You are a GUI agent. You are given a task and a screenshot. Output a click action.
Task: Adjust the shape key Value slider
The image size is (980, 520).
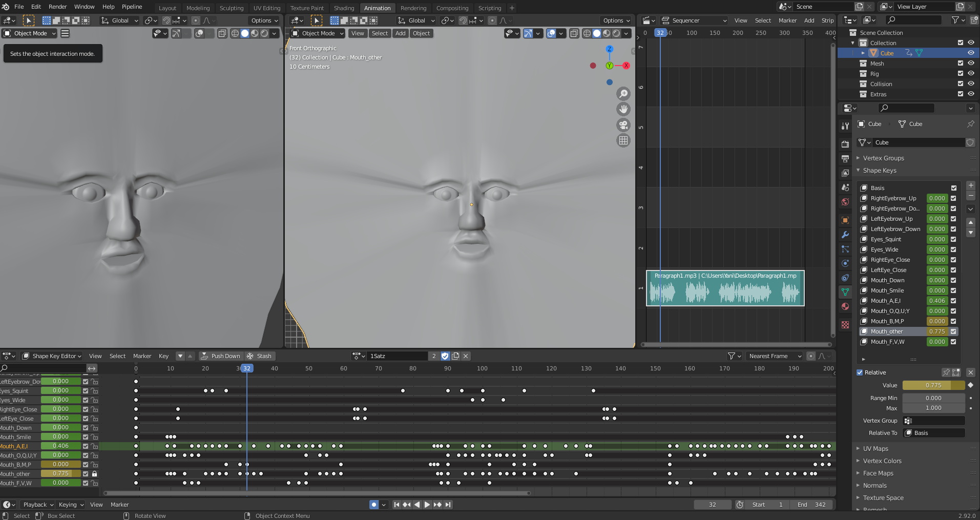click(933, 385)
